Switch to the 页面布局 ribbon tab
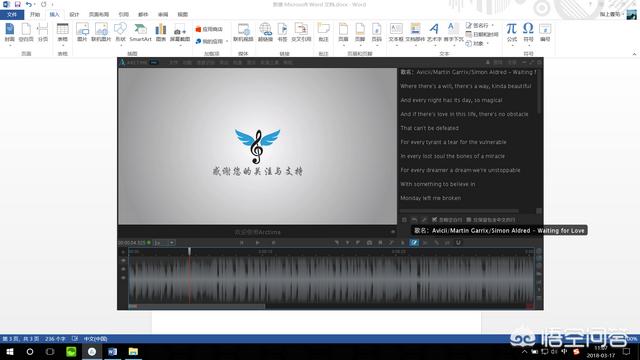This screenshot has height=360, width=640. tap(99, 14)
